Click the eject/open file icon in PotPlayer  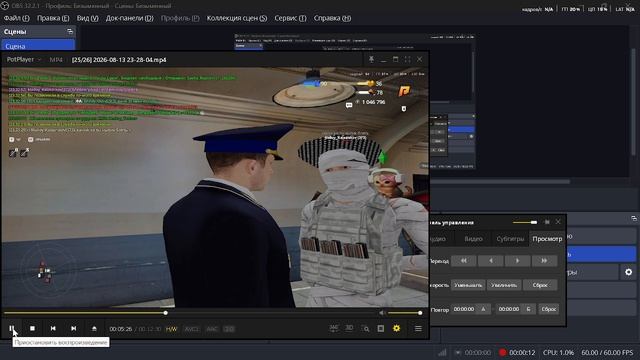(x=94, y=328)
